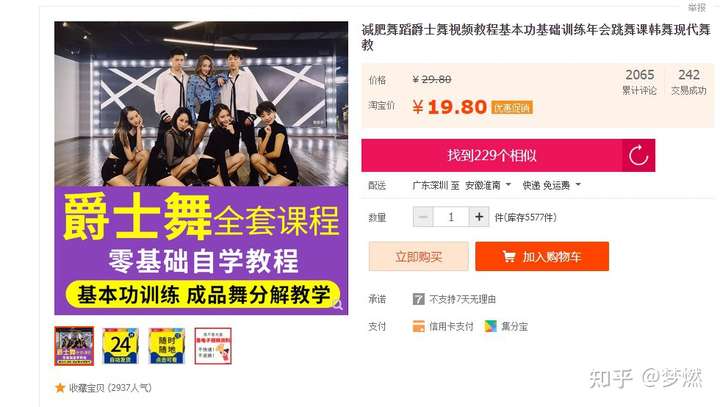The image size is (720, 407).
Task: Increase quantity with the plus button
Action: [x=479, y=217]
